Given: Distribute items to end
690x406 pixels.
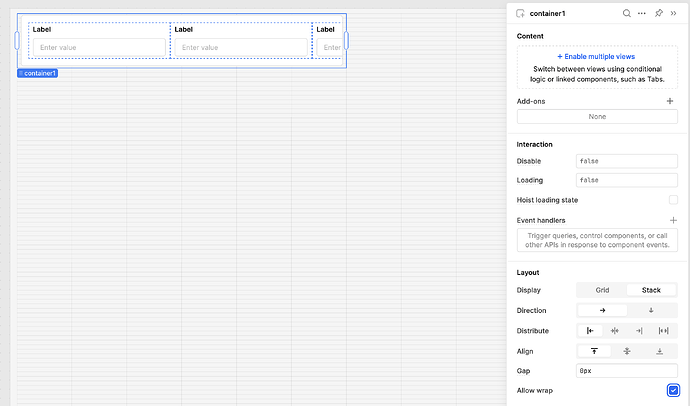Looking at the screenshot, I should coord(639,331).
